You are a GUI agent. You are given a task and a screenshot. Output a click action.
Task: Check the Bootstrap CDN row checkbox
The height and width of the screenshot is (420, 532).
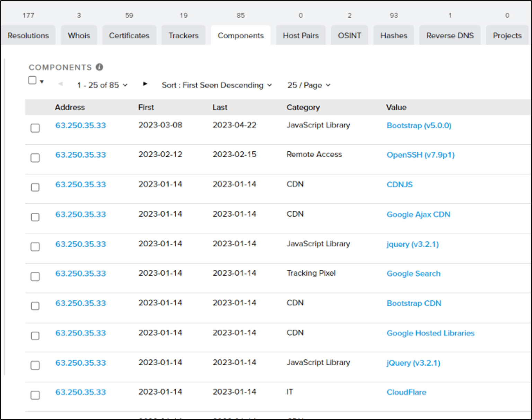coord(35,306)
